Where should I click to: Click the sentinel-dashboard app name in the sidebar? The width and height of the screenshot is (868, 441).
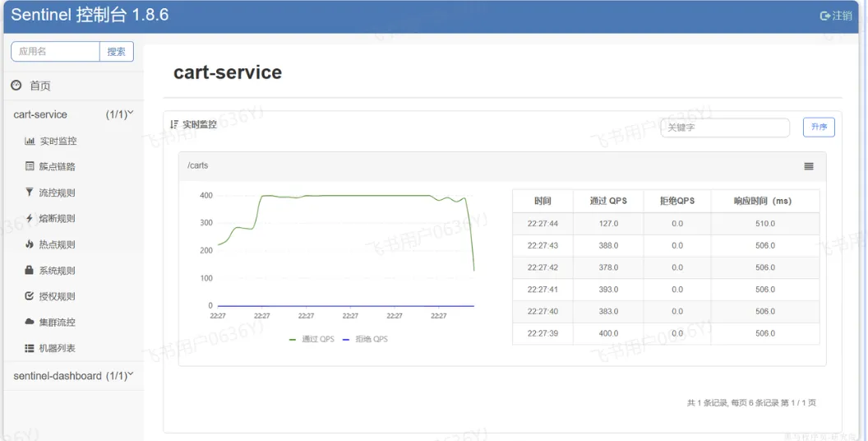tap(58, 376)
